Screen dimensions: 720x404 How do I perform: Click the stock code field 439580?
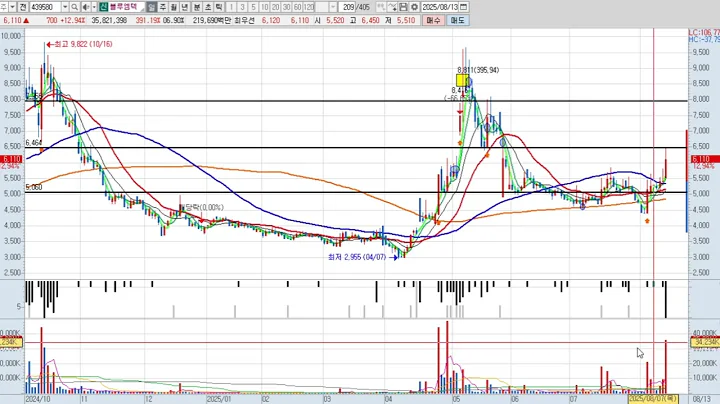coord(45,7)
